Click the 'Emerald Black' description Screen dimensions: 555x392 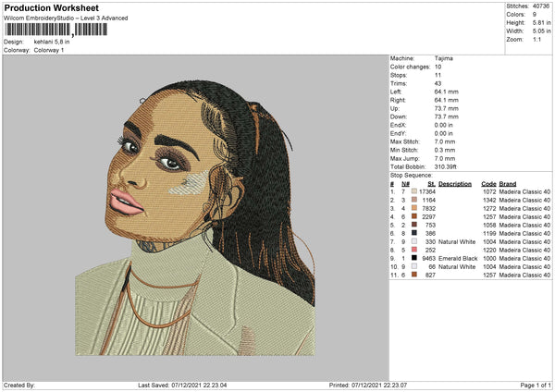click(458, 258)
